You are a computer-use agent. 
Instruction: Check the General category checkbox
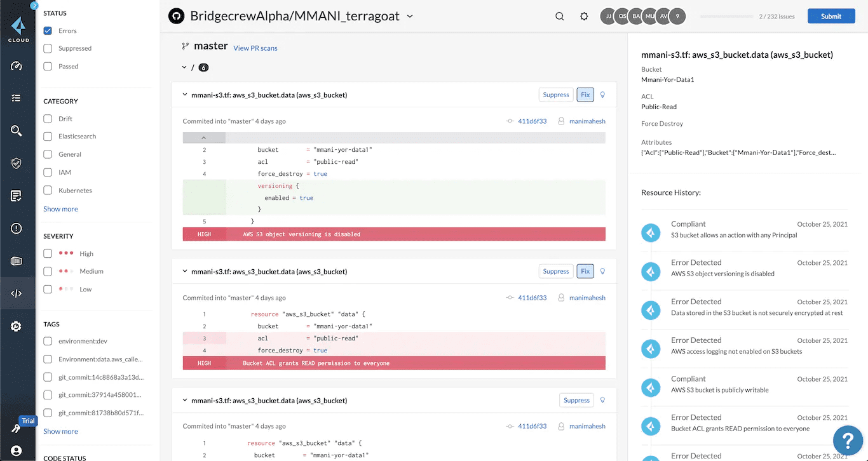48,154
